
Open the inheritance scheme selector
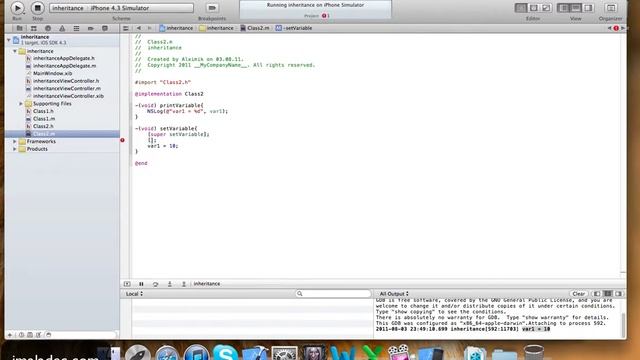68,8
